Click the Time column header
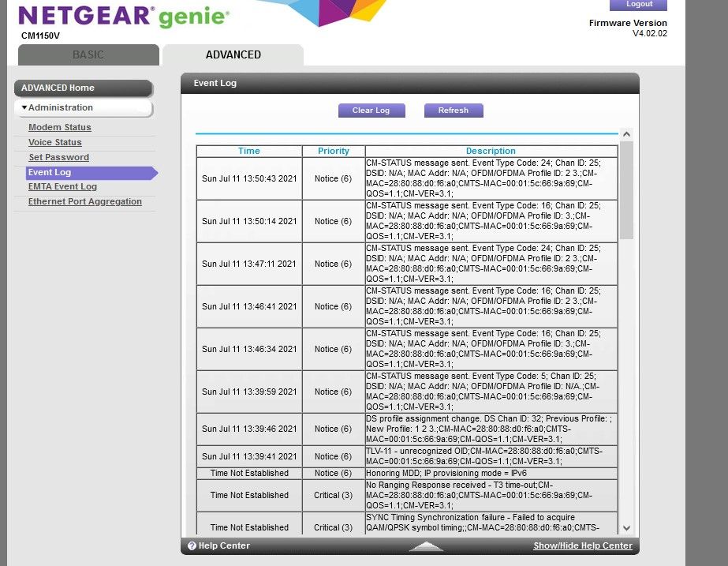Image resolution: width=728 pixels, height=566 pixels. [x=249, y=151]
